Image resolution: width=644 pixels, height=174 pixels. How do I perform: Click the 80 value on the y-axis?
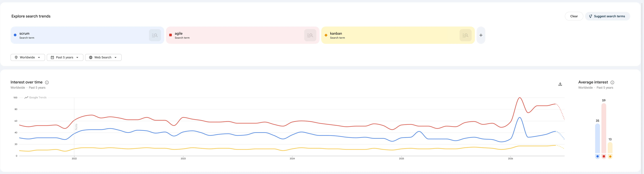pos(16,109)
